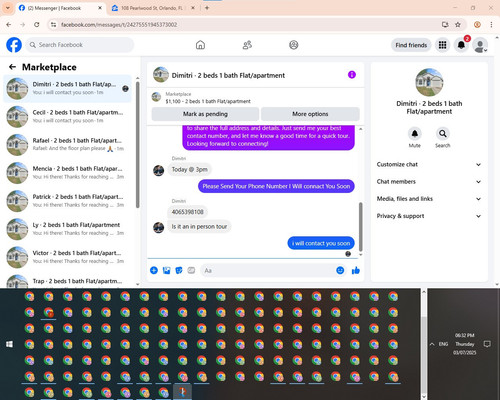
Task: Choose a sticker in composer
Action: tap(179, 270)
